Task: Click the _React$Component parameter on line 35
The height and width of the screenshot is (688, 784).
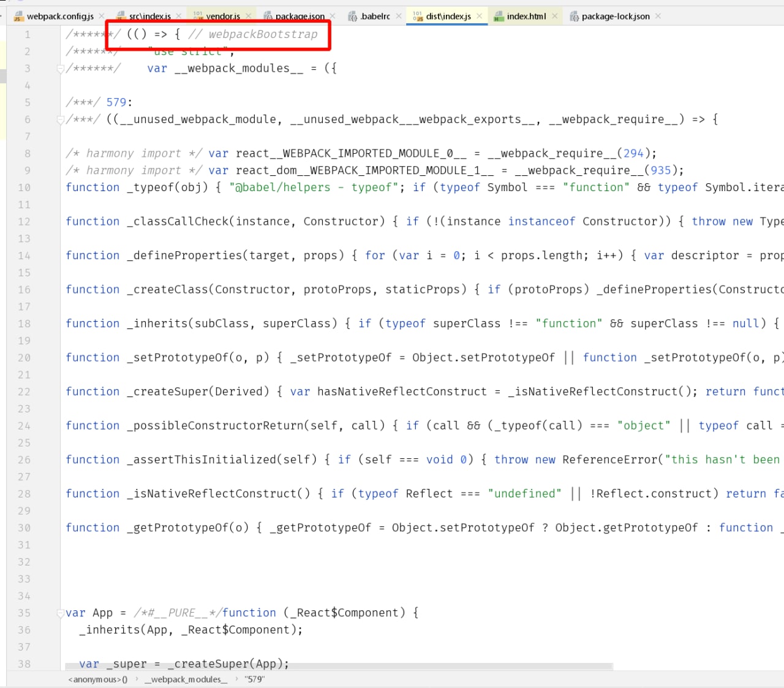Action: tap(344, 613)
